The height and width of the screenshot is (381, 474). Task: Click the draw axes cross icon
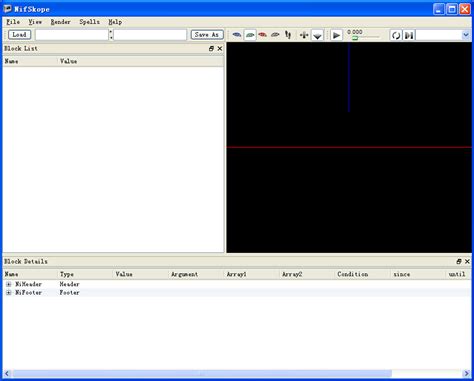click(304, 35)
